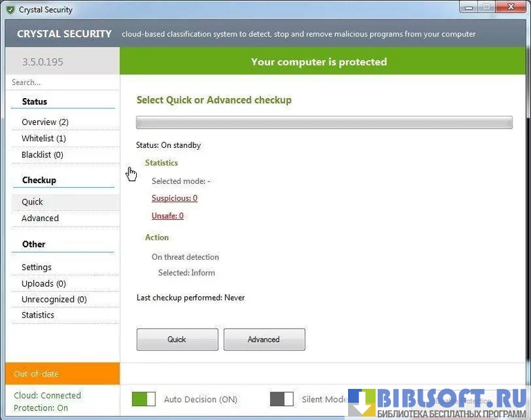Go to the Blacklist (0) page

tap(42, 155)
